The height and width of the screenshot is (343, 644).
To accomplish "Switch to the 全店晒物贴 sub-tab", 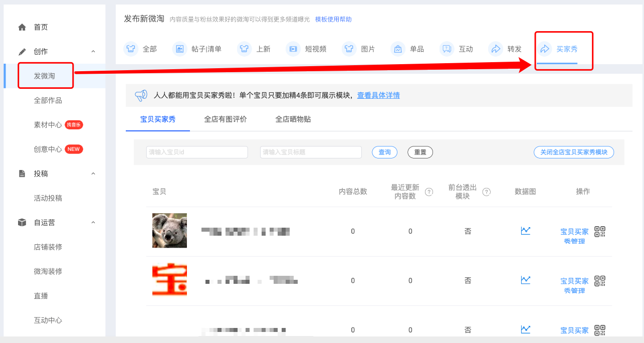I will pos(293,119).
